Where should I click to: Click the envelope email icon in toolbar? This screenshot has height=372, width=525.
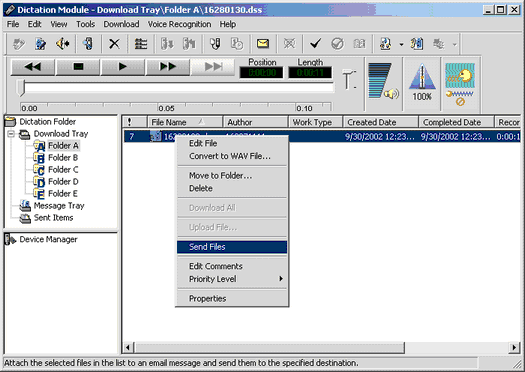(263, 44)
